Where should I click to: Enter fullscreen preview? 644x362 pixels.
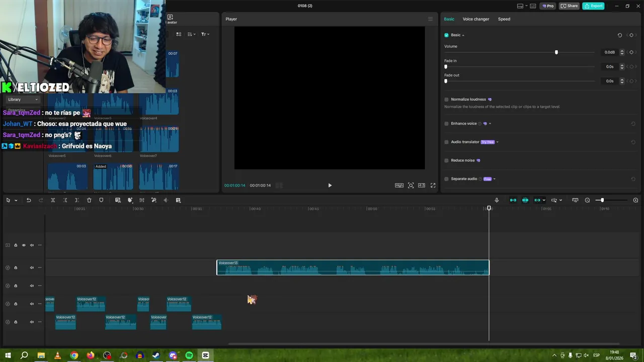coord(433,186)
